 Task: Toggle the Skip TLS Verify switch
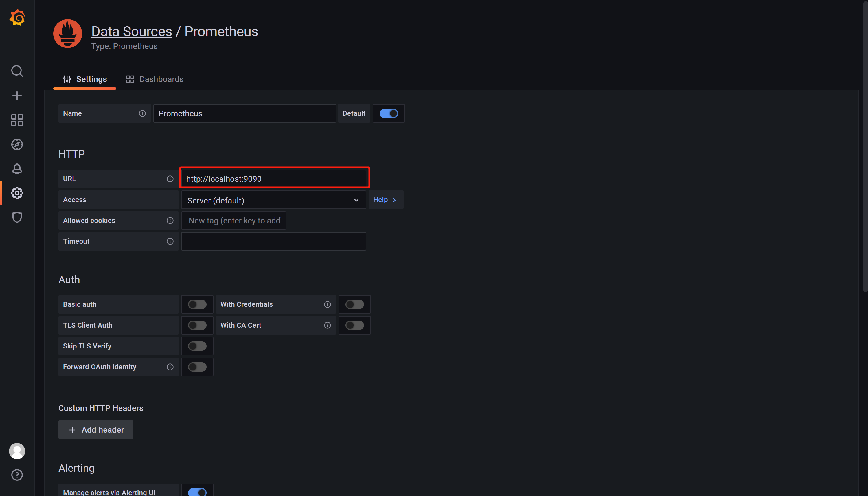pos(197,346)
